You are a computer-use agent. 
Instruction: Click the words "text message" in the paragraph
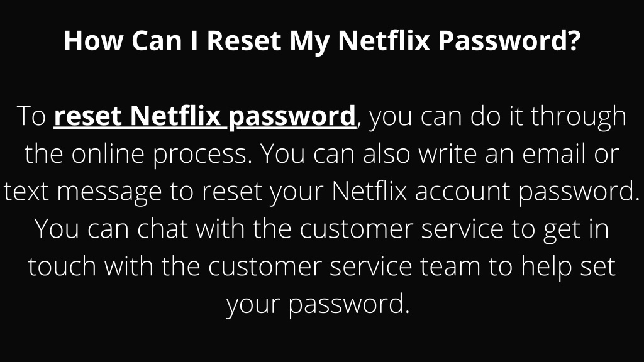(x=82, y=192)
